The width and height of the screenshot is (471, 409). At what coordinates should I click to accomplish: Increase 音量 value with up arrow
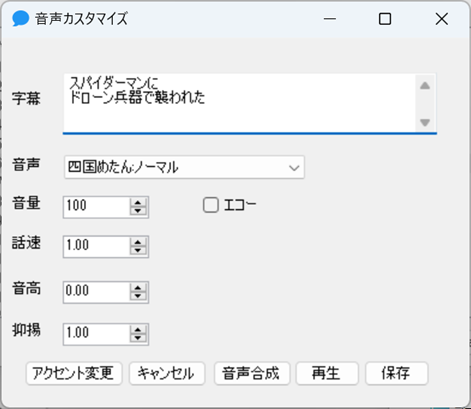click(138, 203)
